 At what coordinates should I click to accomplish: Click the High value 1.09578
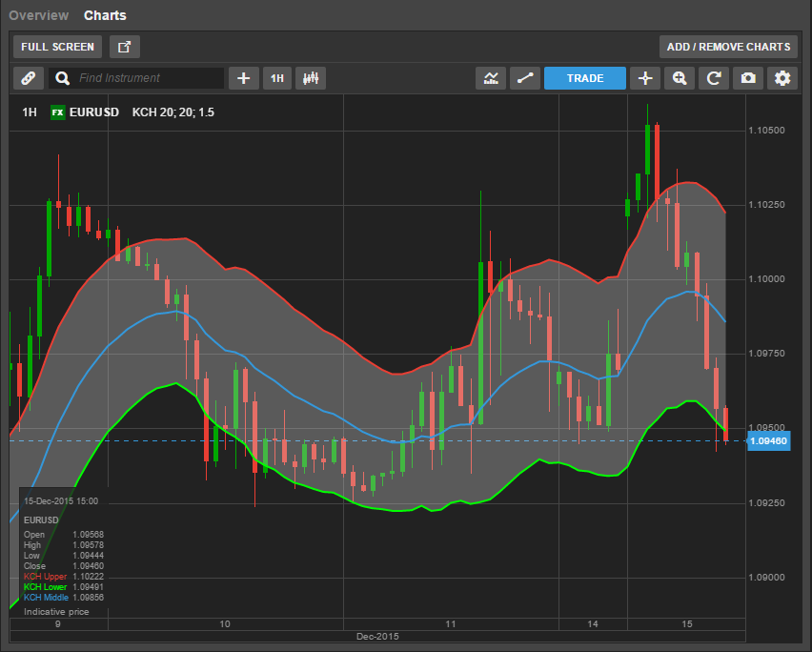coord(88,545)
